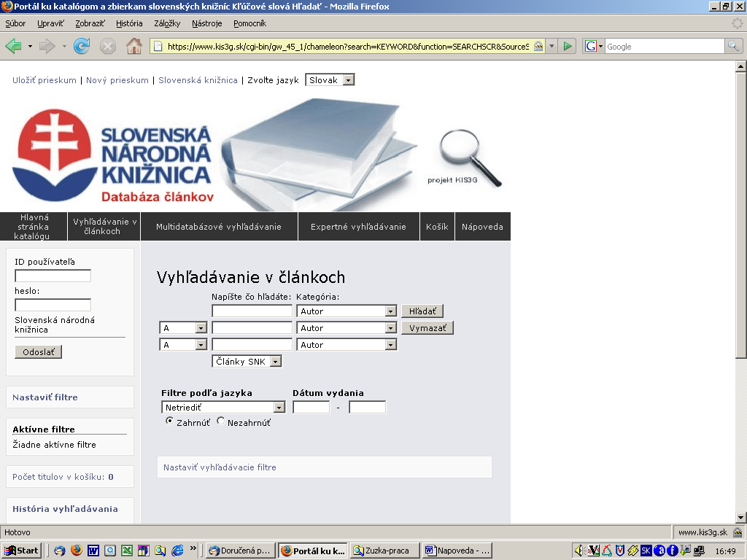Viewport: 747px width, 560px height.
Task: Click the browser Back arrow button
Action: coord(14,47)
